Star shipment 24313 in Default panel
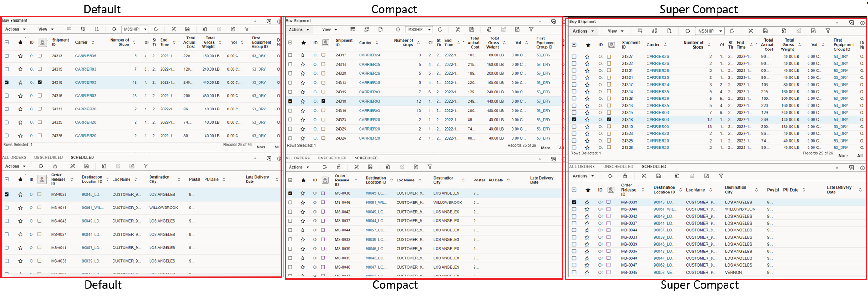868x296 pixels. point(20,56)
